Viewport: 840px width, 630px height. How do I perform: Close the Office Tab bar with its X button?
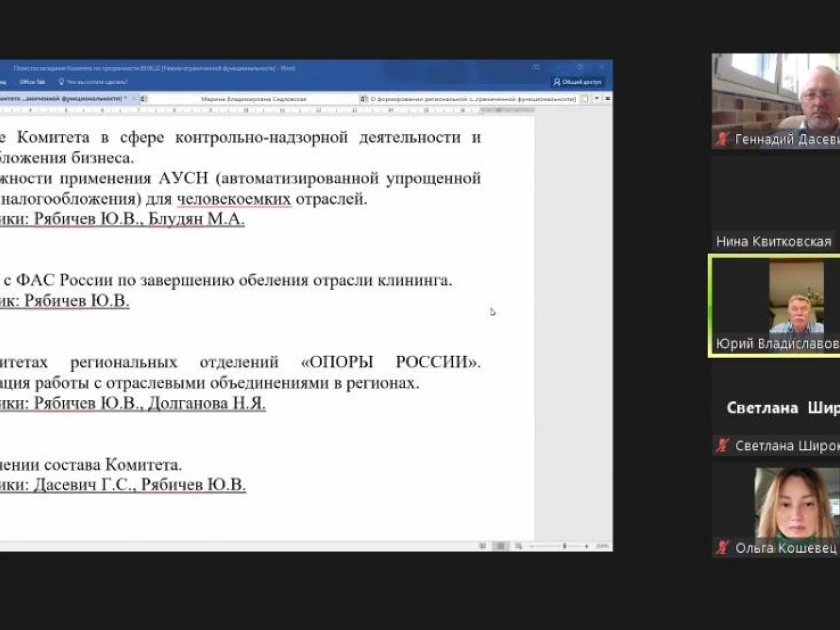pos(607,98)
